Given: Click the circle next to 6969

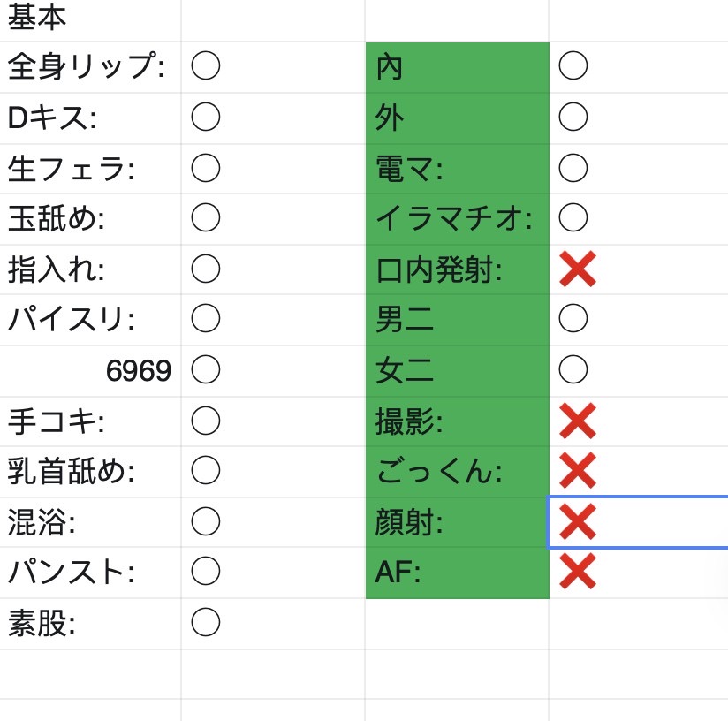Looking at the screenshot, I should [x=206, y=369].
